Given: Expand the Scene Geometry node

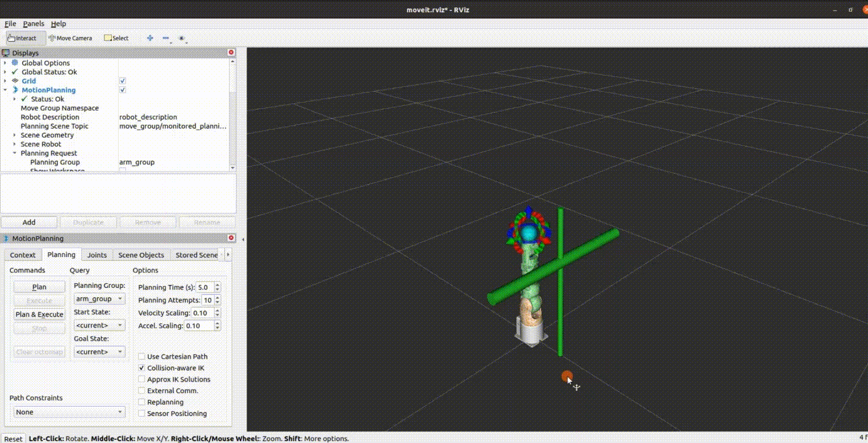Looking at the screenshot, I should tap(15, 135).
